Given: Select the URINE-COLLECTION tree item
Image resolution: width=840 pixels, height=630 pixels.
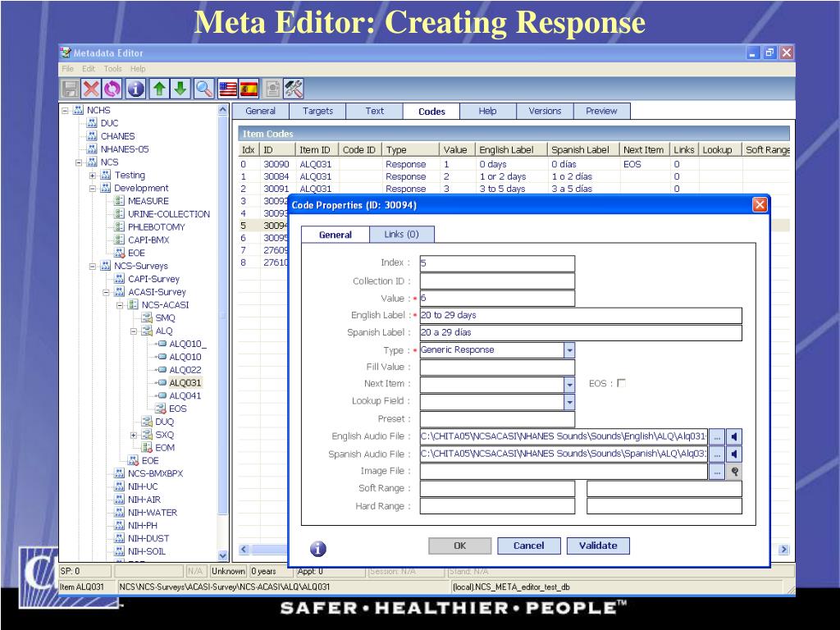Looking at the screenshot, I should [x=169, y=214].
